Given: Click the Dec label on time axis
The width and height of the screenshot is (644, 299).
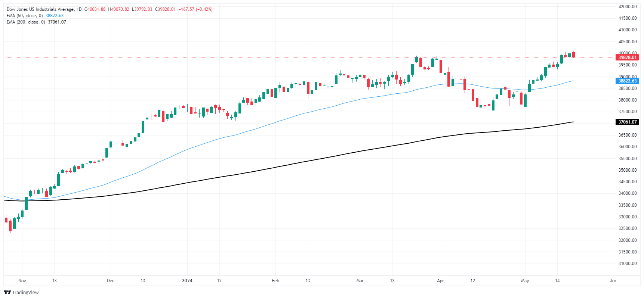Looking at the screenshot, I should pyautogui.click(x=111, y=281).
